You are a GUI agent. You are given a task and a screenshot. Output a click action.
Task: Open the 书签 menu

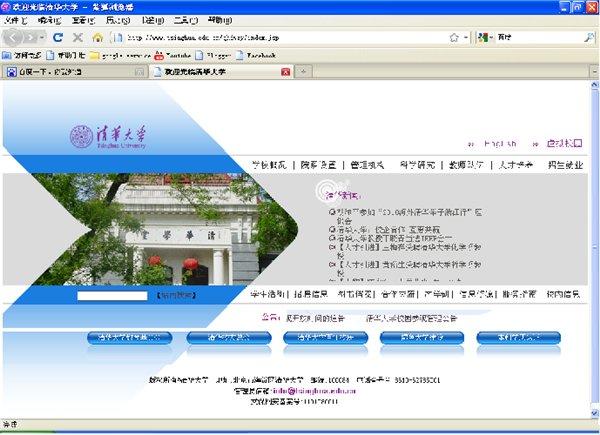153,20
